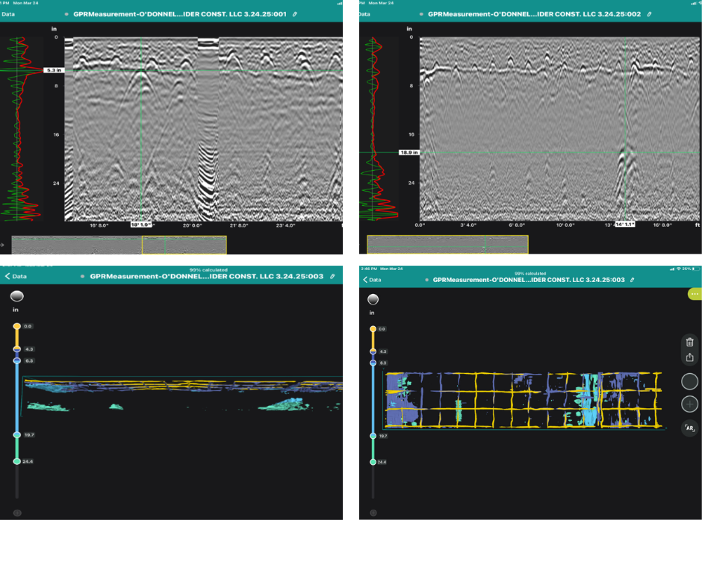Click yellow-outlined overview thumbnail under scan 002
This screenshot has width=702, height=588.
(x=447, y=244)
